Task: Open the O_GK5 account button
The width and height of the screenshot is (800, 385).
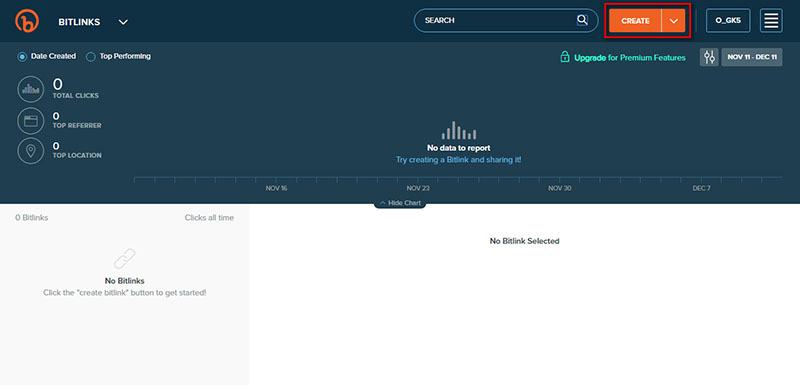Action: (x=728, y=21)
